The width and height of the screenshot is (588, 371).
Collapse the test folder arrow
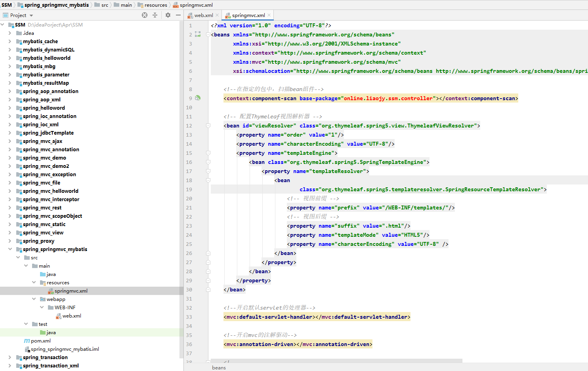pos(26,324)
